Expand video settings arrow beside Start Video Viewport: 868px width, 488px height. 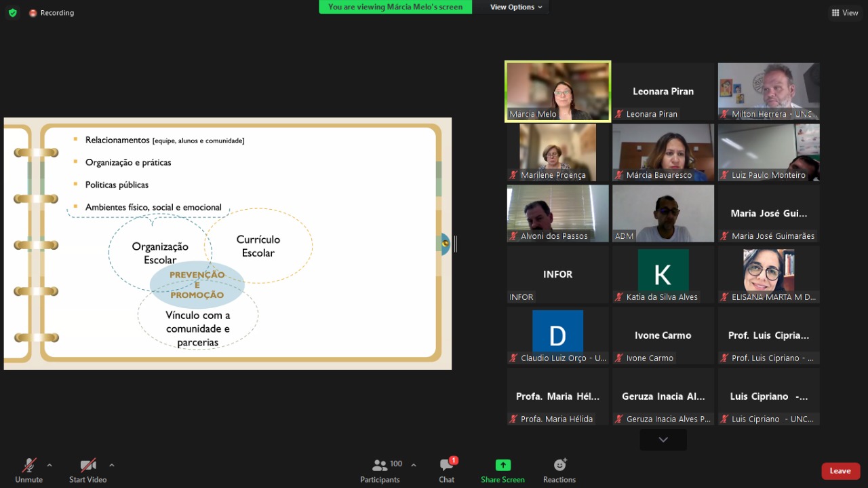112,466
